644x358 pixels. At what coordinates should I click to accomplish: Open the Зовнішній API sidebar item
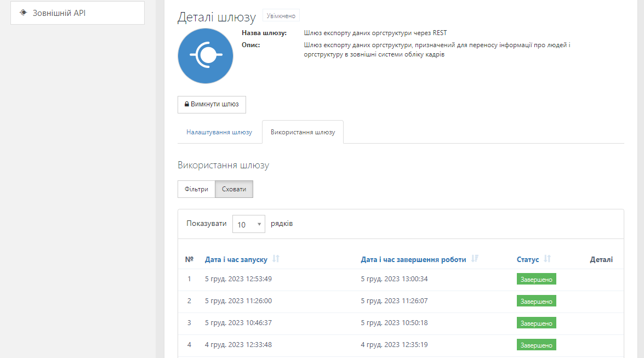click(x=77, y=13)
